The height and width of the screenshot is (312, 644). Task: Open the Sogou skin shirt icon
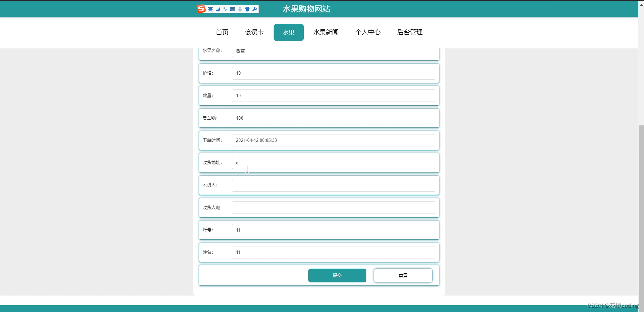point(247,9)
